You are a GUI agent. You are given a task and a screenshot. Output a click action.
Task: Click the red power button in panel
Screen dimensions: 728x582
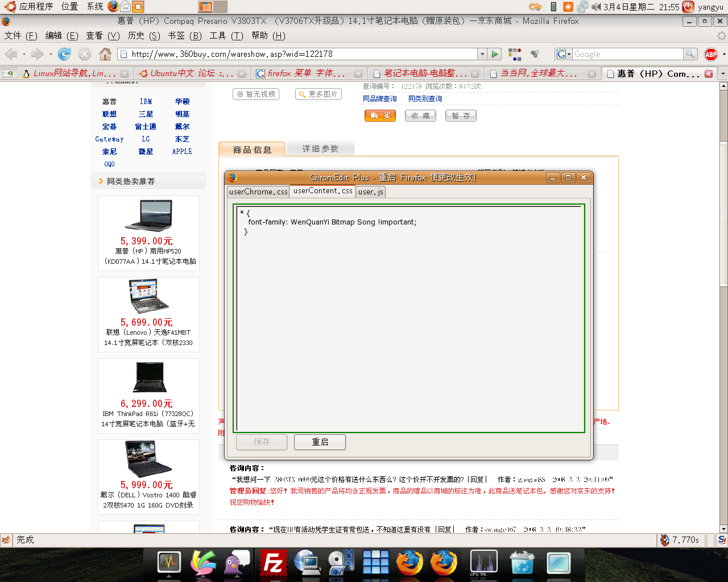[x=688, y=7]
